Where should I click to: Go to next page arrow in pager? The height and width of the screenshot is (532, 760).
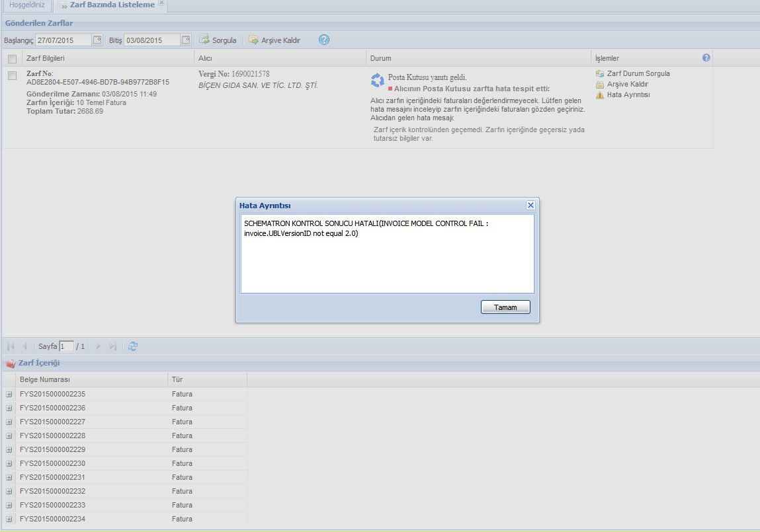coord(99,346)
